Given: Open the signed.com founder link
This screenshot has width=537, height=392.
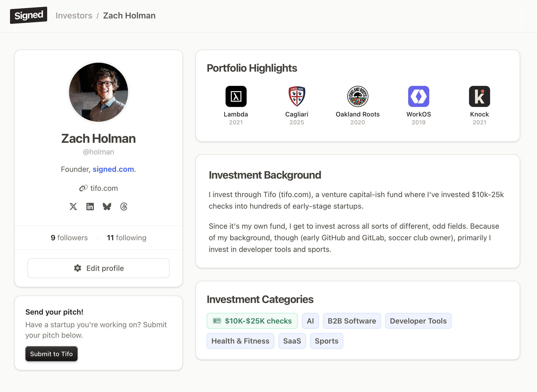Looking at the screenshot, I should pyautogui.click(x=113, y=169).
